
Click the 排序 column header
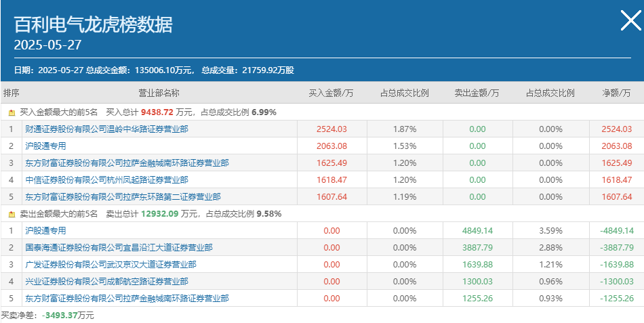[12, 93]
